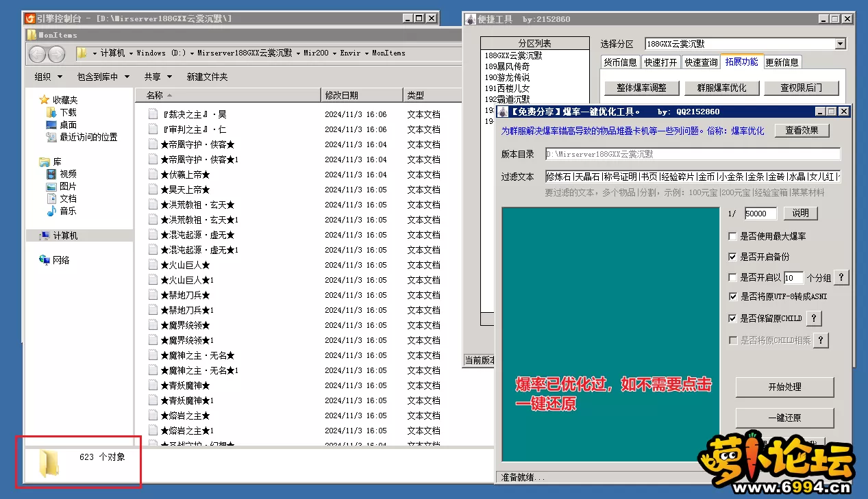
Task: Uncheck 是否将原UTF-8转成ASNI checkbox
Action: [x=733, y=297]
